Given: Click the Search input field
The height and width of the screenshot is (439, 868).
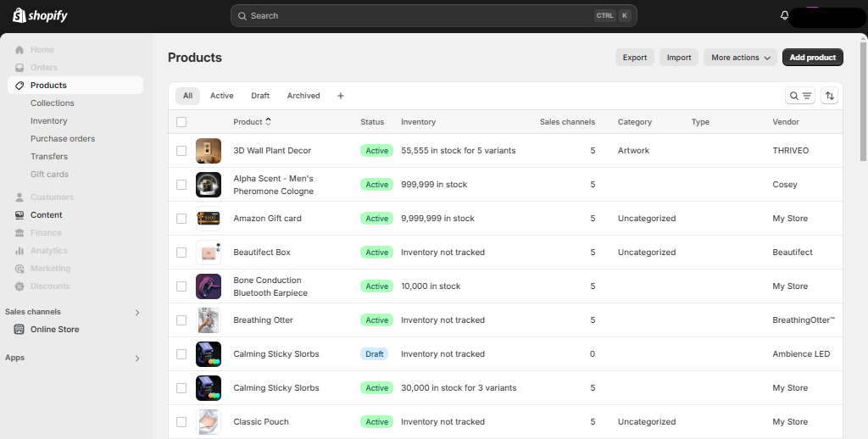Looking at the screenshot, I should coord(433,15).
